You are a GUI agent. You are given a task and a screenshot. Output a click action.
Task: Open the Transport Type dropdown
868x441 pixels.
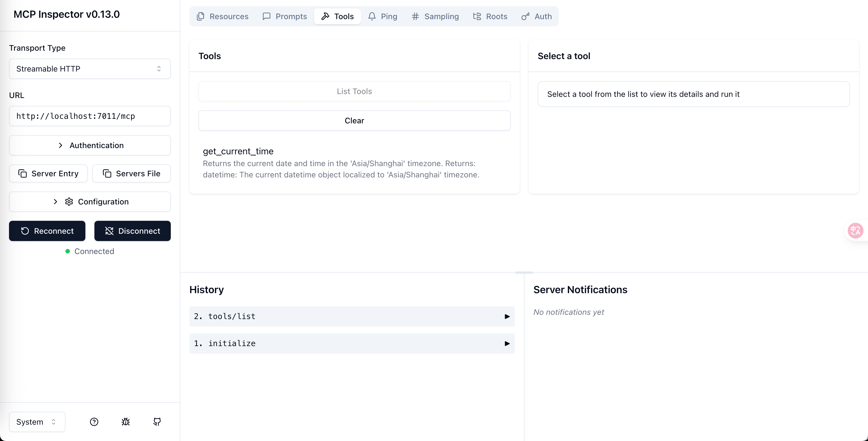tap(90, 69)
